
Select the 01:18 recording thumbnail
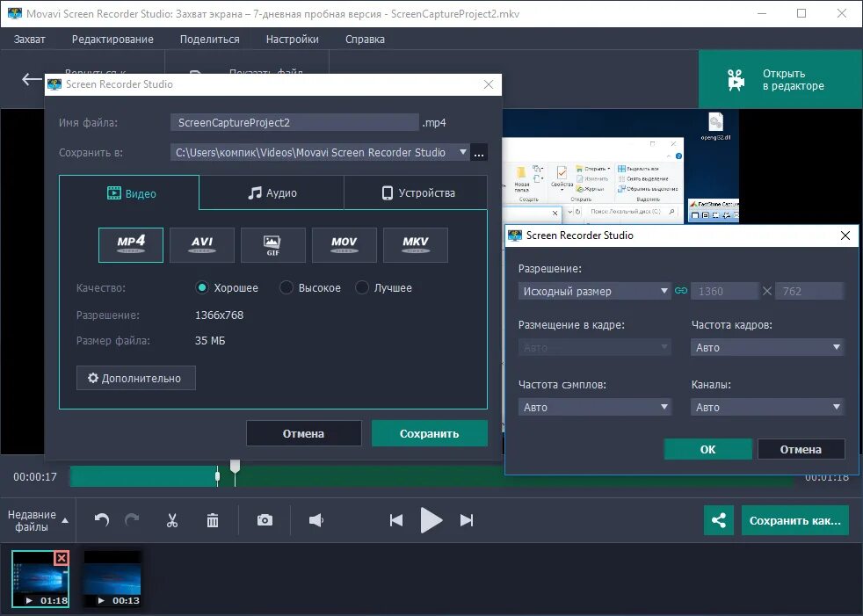pyautogui.click(x=40, y=579)
